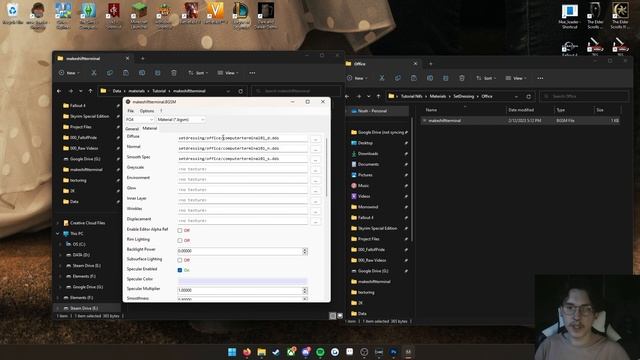Uncheck the Specular Enabled checkbox
The width and height of the screenshot is (640, 360).
180,270
